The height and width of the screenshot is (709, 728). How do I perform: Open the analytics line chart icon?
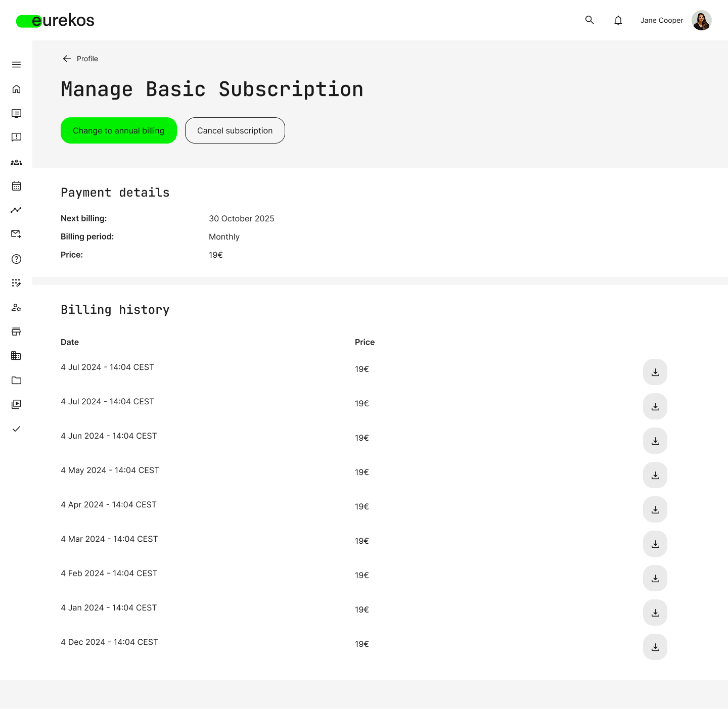(x=16, y=210)
